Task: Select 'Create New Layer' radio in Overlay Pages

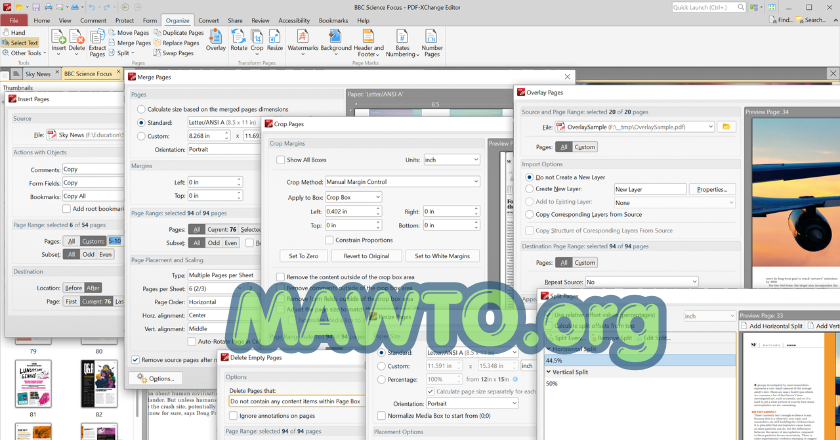Action: point(529,189)
